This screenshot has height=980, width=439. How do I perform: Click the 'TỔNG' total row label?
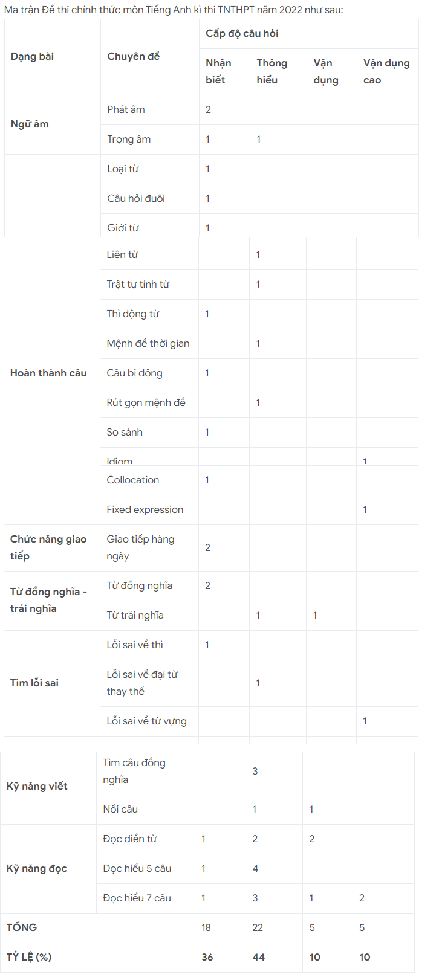point(22,928)
